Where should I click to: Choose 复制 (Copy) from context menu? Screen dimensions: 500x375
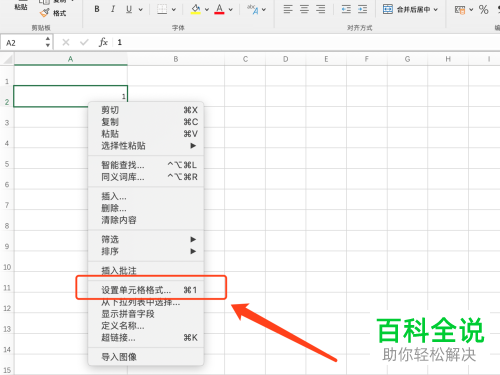146,122
